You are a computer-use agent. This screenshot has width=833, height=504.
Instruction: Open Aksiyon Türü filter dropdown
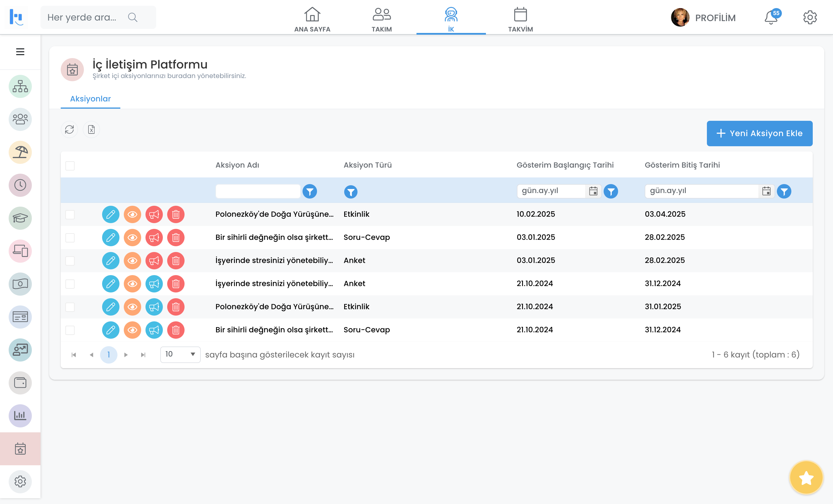click(x=351, y=192)
